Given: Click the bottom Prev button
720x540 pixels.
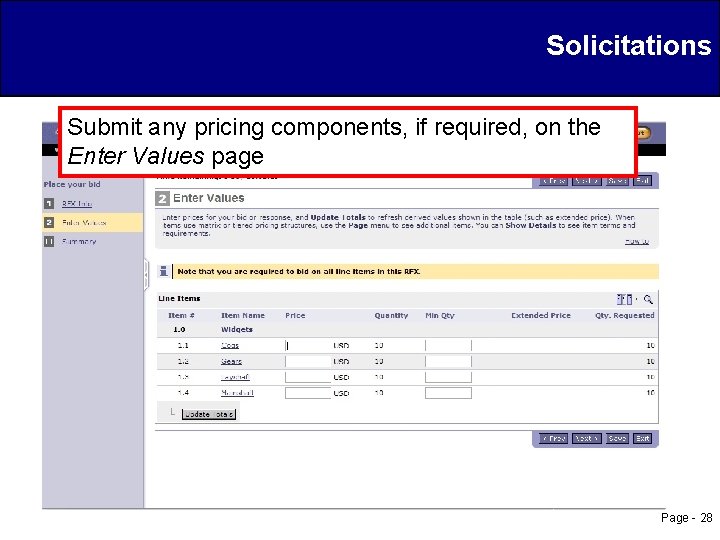Looking at the screenshot, I should (553, 439).
